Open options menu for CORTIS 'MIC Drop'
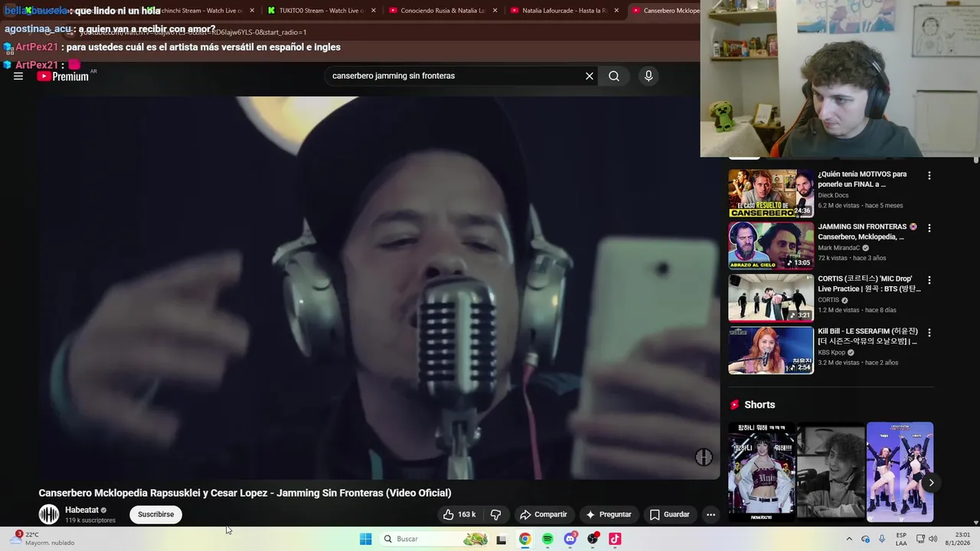Image resolution: width=980 pixels, height=551 pixels. (929, 280)
